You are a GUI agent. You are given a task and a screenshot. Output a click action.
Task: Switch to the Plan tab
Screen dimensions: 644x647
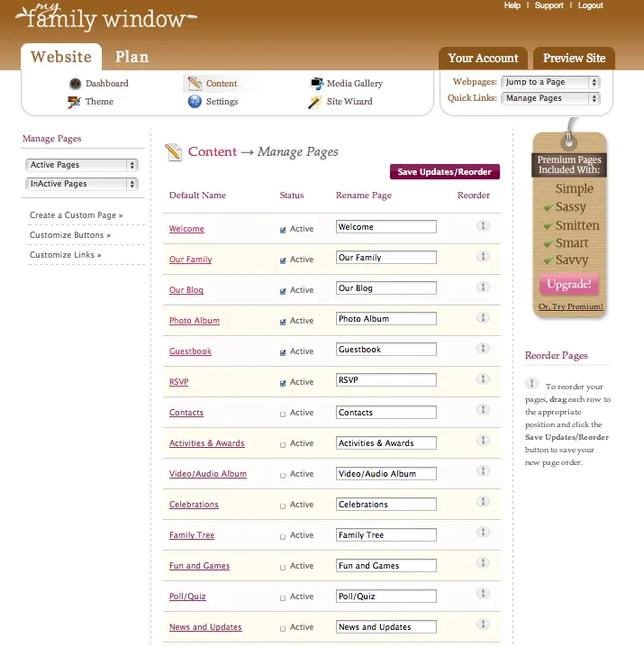(x=132, y=57)
